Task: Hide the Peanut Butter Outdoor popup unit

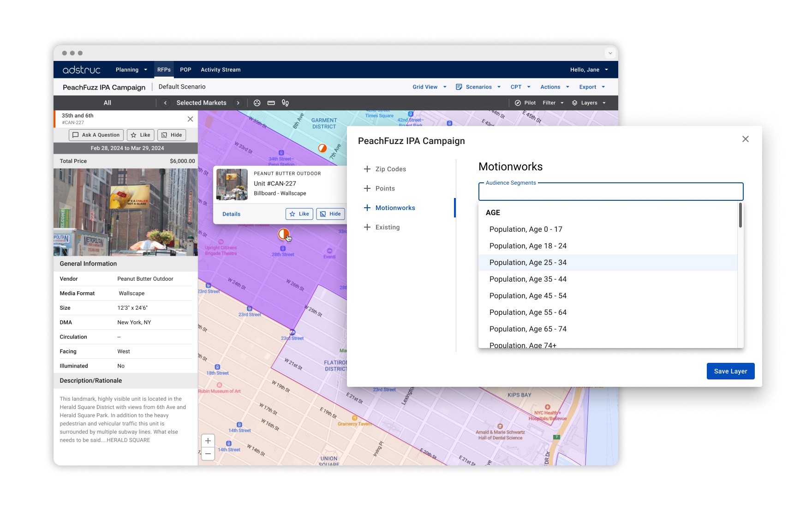Action: (x=330, y=214)
